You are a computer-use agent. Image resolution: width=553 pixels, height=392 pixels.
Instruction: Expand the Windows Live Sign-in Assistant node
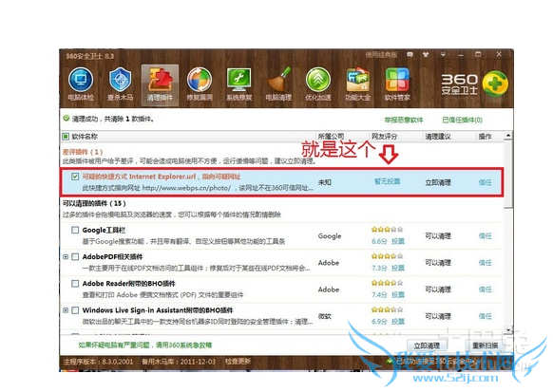(66, 310)
